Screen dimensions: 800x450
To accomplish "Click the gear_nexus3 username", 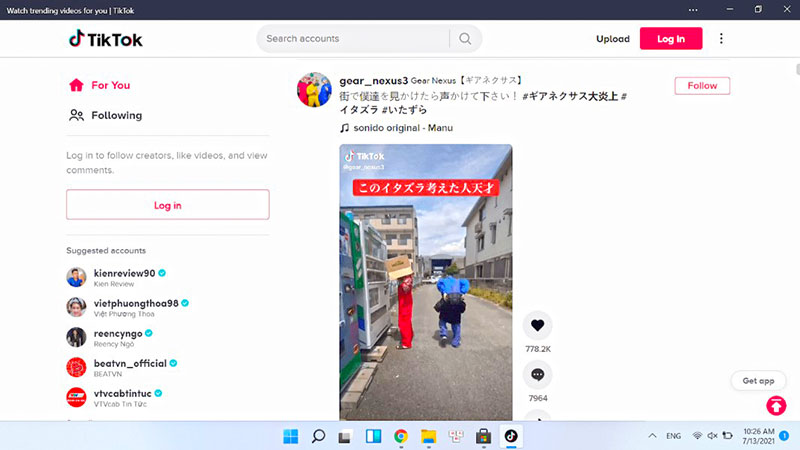I will click(x=373, y=81).
